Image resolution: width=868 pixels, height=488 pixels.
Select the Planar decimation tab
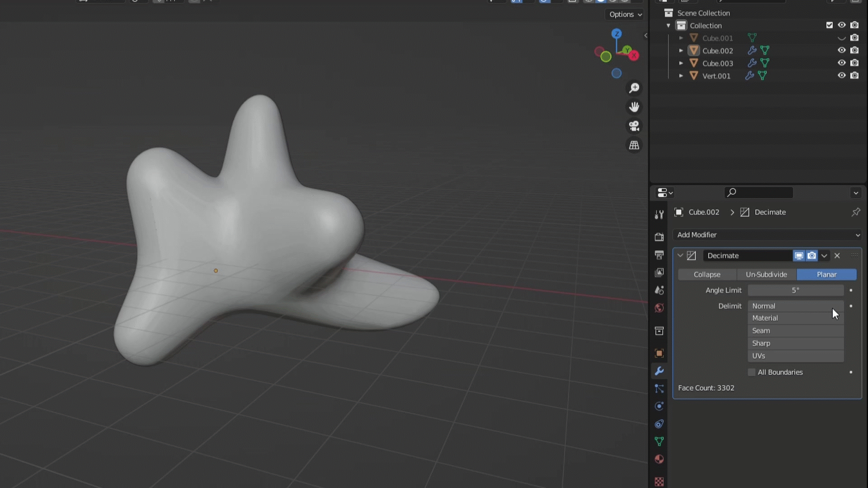coord(827,274)
